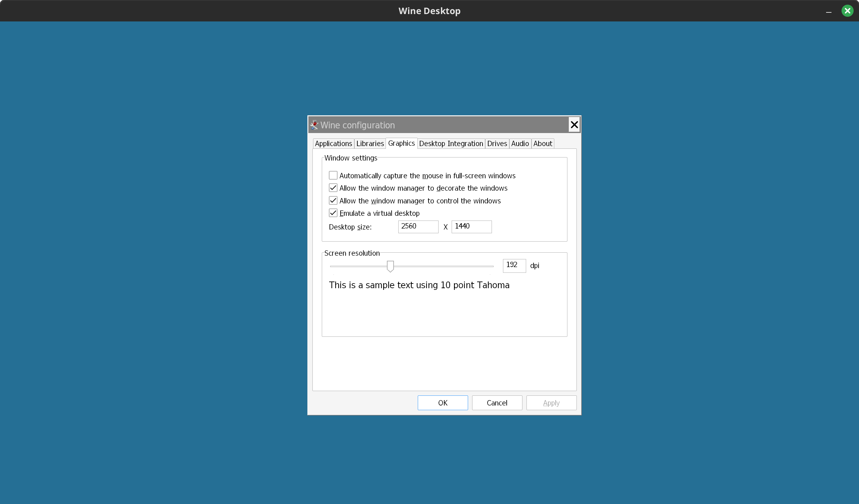Click the Wine glass icon in dialog title
The width and height of the screenshot is (859, 504).
[x=314, y=125]
